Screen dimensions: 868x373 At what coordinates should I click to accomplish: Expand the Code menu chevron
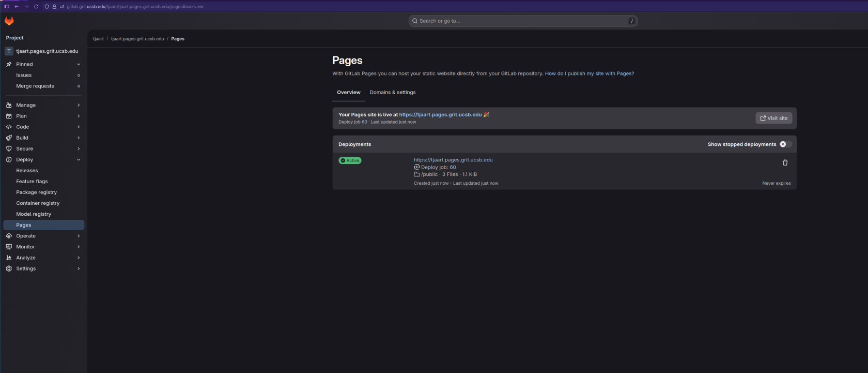(x=79, y=127)
